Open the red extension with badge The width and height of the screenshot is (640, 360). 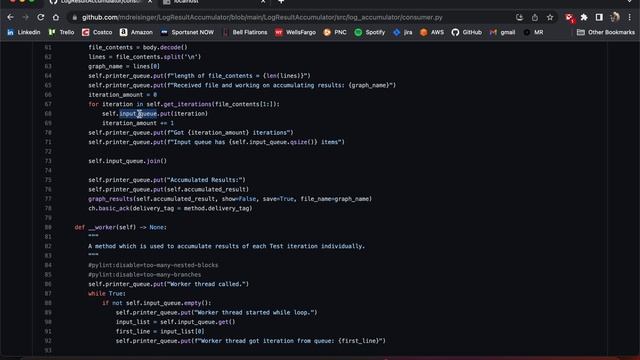(x=569, y=18)
